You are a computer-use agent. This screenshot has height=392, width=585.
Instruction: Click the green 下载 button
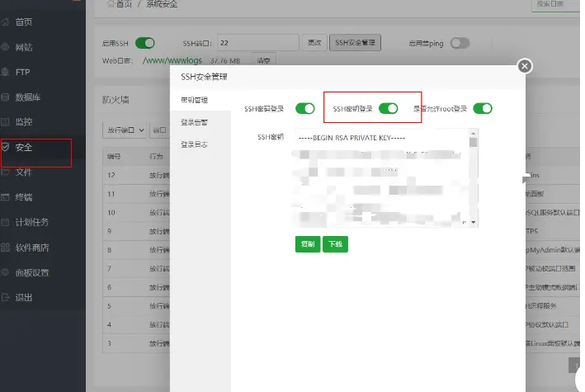[x=335, y=244]
